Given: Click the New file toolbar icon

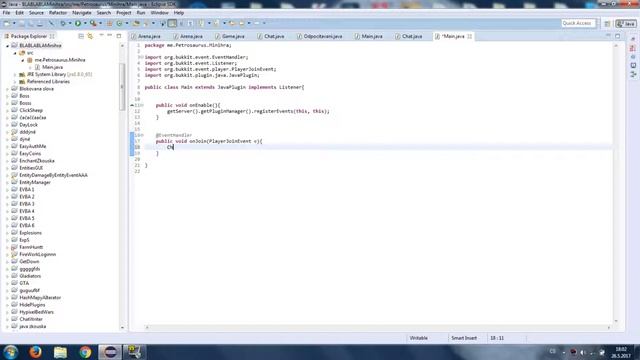Looking at the screenshot, I should coord(7,23).
